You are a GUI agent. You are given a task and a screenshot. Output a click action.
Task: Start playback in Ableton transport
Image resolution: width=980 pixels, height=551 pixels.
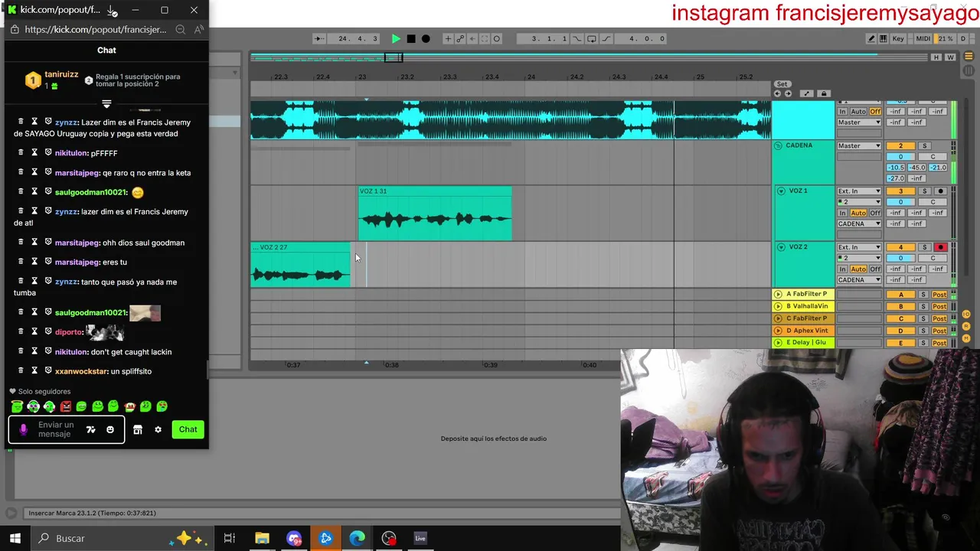tap(396, 38)
